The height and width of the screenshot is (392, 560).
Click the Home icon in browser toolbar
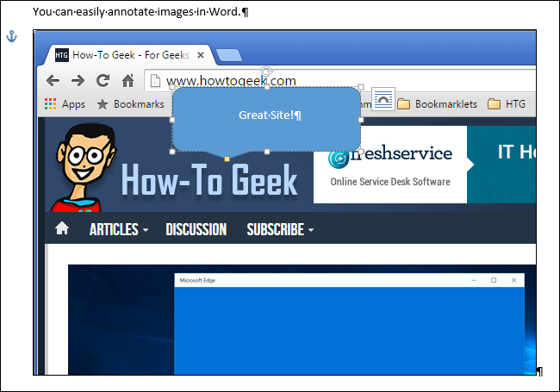coord(128,81)
